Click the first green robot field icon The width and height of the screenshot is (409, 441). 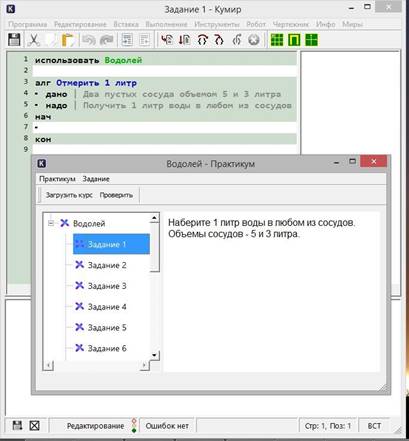tap(277, 40)
